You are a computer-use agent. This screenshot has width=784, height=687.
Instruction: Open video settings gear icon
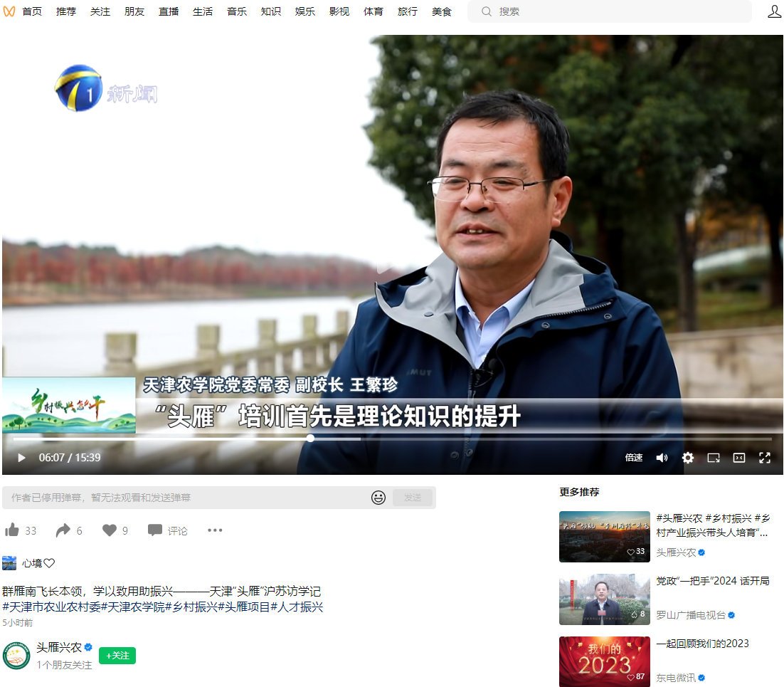tap(687, 458)
